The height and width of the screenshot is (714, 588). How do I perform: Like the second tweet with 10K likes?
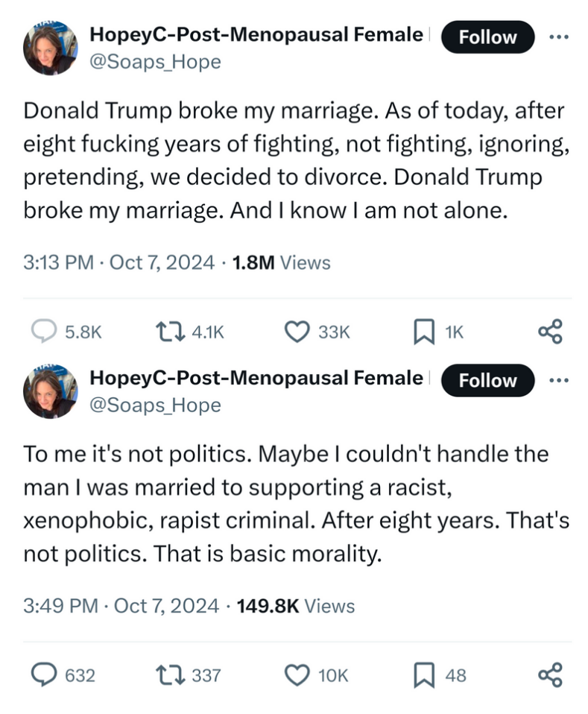tap(298, 675)
